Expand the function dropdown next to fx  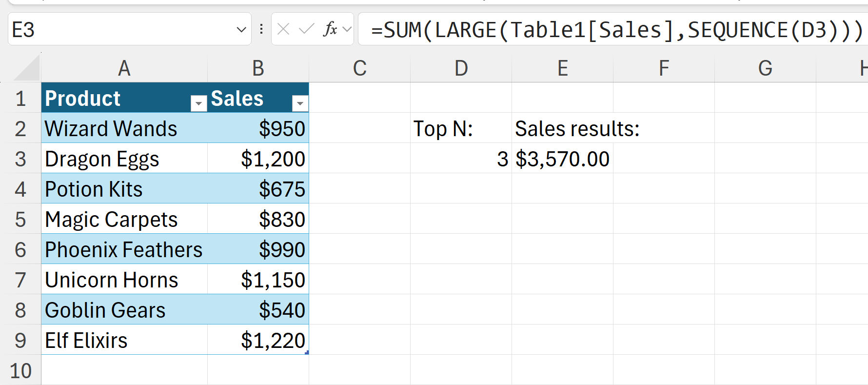click(347, 29)
